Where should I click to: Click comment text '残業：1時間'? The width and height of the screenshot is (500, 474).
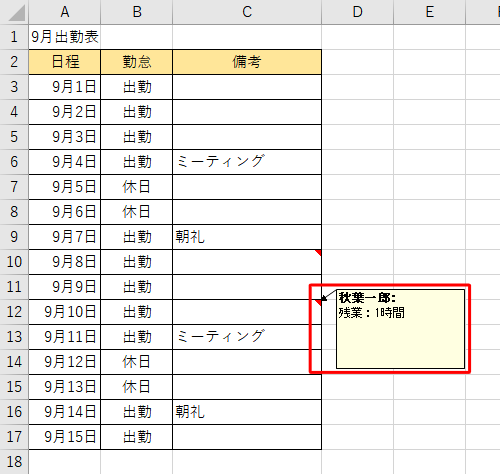372,313
